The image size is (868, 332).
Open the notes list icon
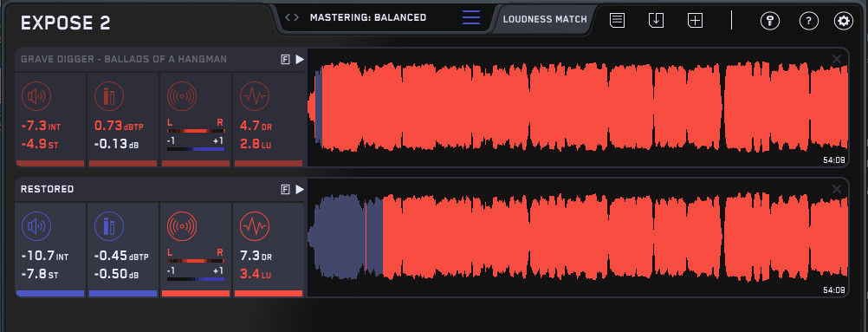coord(618,21)
